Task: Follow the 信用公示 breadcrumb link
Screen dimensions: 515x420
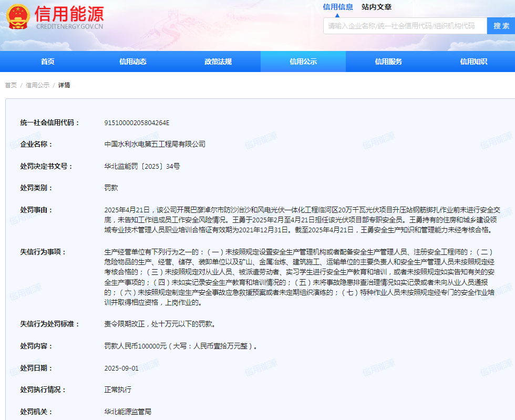Action: (x=37, y=85)
